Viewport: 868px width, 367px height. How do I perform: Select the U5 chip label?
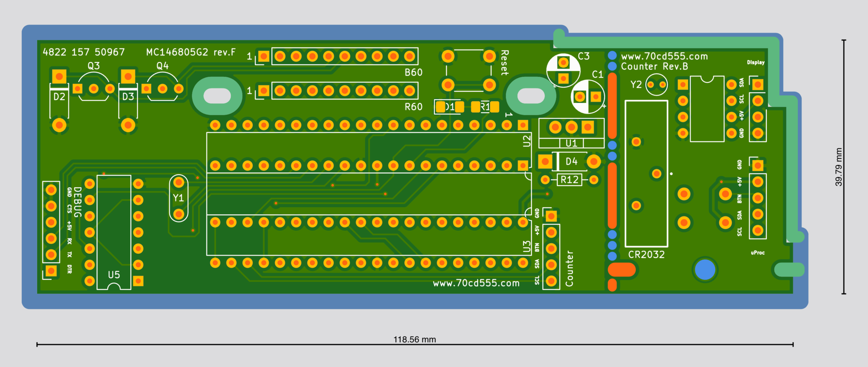(x=114, y=275)
